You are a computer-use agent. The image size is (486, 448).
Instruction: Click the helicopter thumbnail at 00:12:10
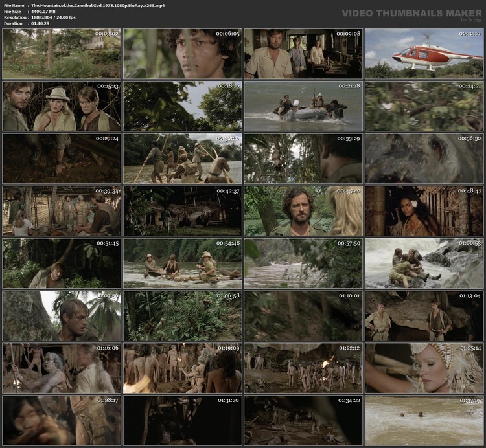pos(424,53)
